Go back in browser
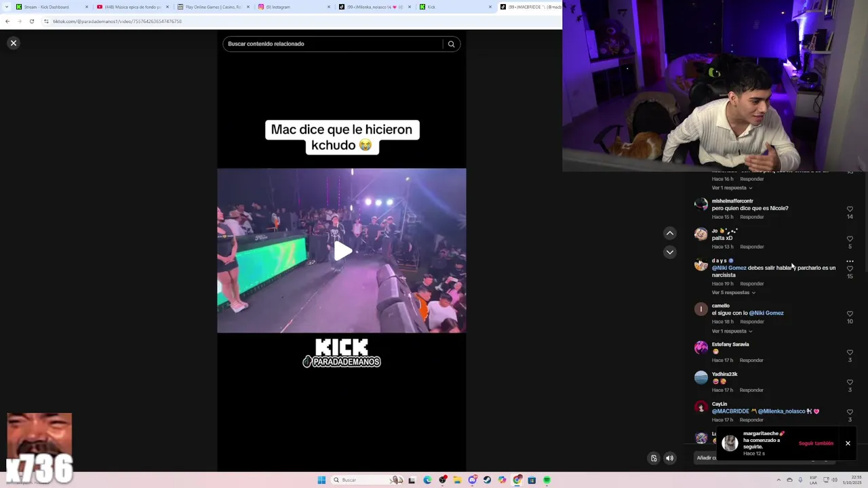This screenshot has width=868, height=488. [x=7, y=21]
